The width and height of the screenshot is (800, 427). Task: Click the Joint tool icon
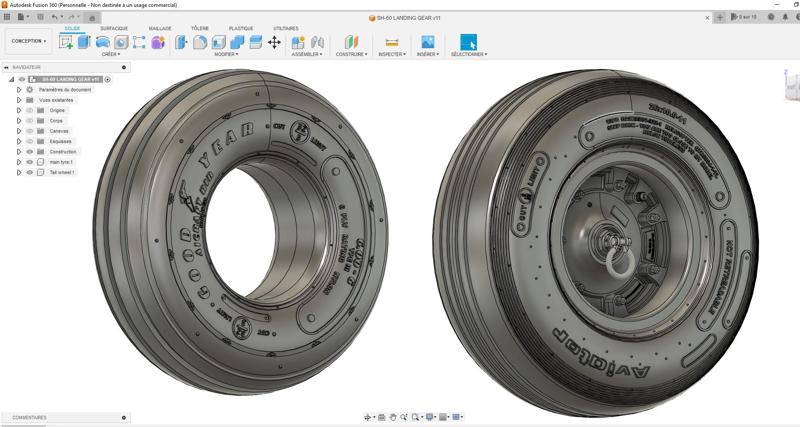point(317,42)
